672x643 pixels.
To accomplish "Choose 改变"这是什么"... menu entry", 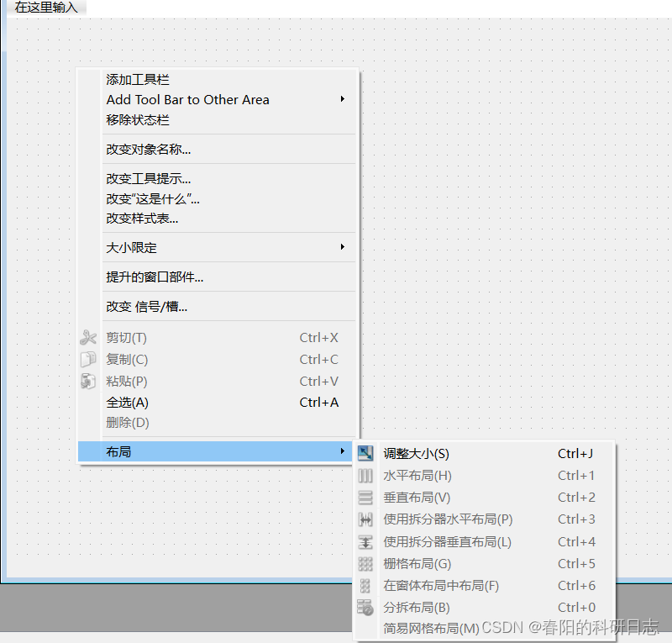I will point(218,198).
